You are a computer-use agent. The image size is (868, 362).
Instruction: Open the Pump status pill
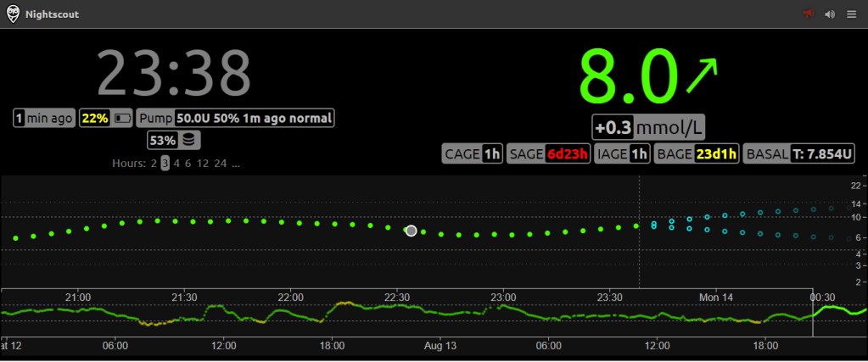click(x=235, y=118)
